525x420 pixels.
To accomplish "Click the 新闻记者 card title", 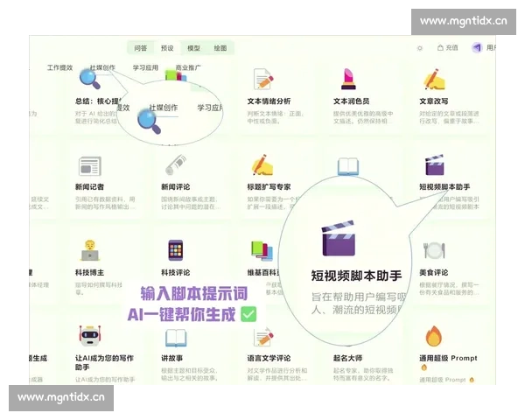I will coord(89,187).
